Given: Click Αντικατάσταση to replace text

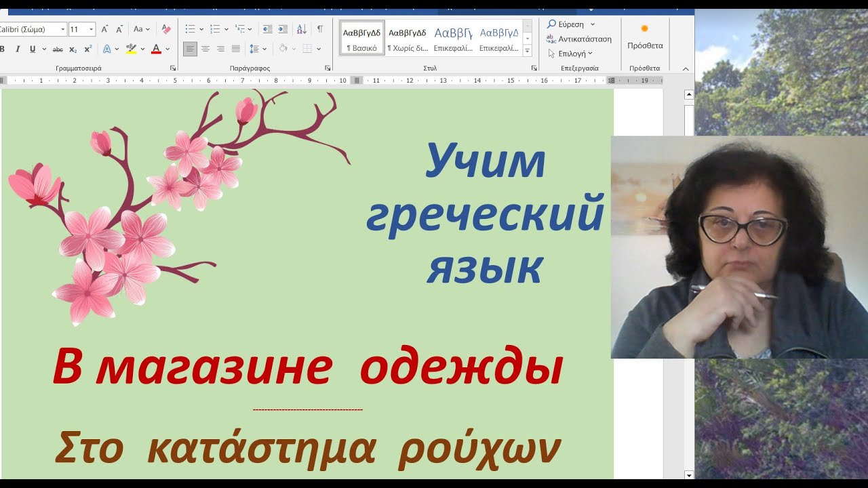Looking at the screenshot, I should (579, 39).
